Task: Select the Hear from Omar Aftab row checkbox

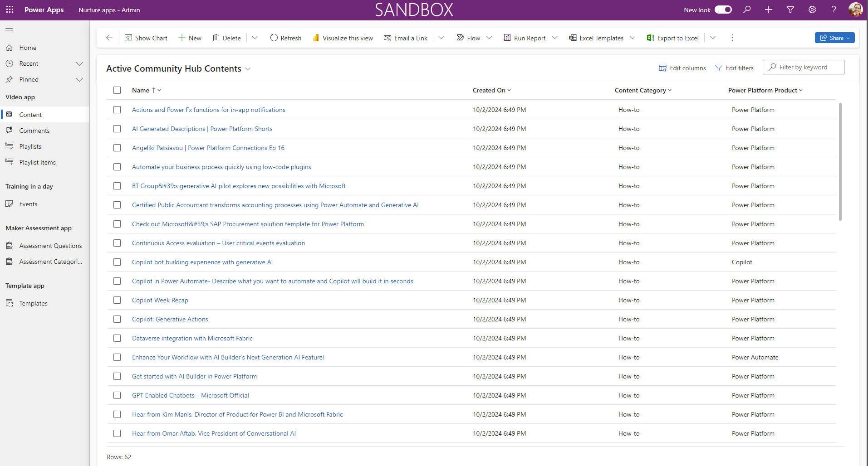Action: click(x=117, y=433)
